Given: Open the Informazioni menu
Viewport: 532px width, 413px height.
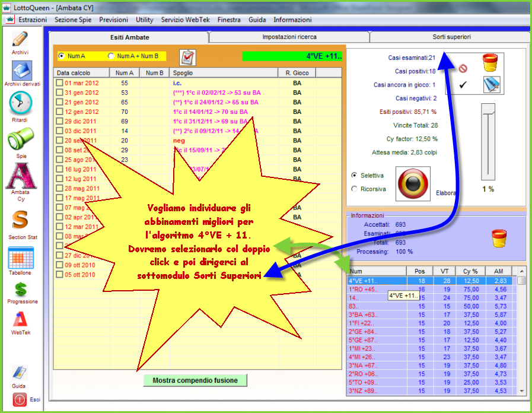Looking at the screenshot, I should [x=292, y=20].
